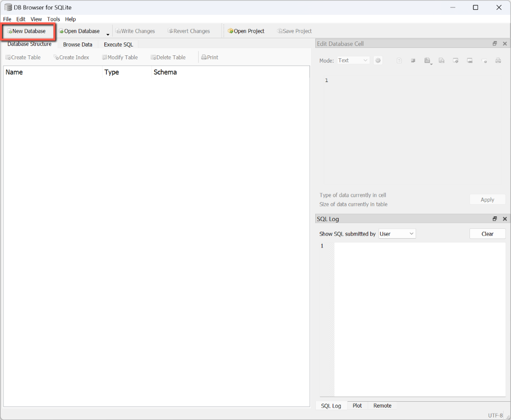Switch to the Execute SQL tab
The image size is (511, 420).
click(x=118, y=44)
